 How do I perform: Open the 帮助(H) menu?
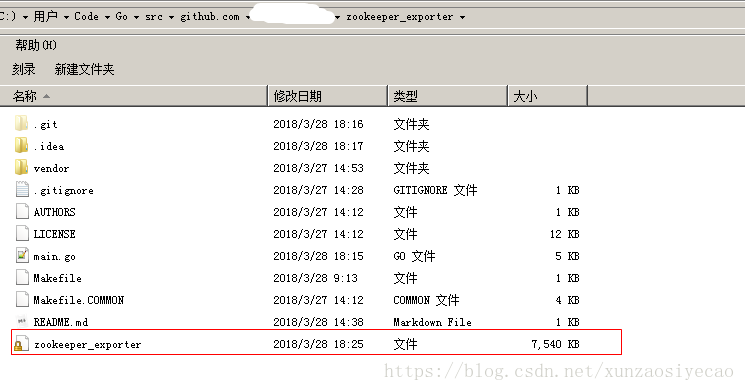tap(36, 45)
